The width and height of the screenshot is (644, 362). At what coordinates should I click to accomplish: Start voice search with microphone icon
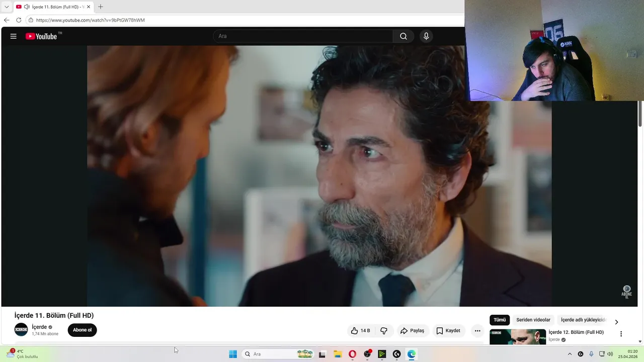click(426, 36)
